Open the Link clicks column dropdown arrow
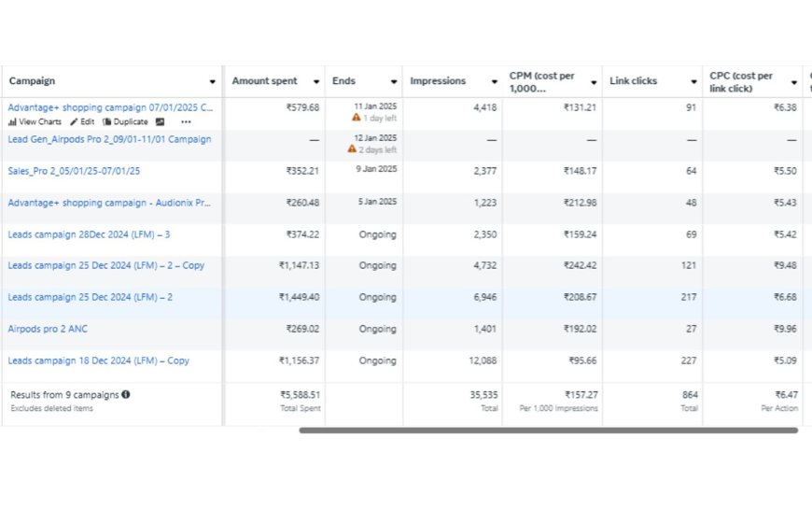 point(693,82)
